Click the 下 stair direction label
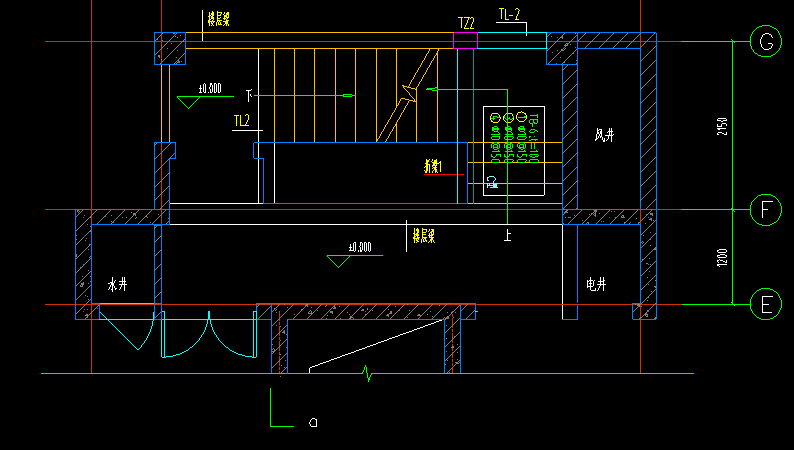The height and width of the screenshot is (450, 794). coord(249,95)
